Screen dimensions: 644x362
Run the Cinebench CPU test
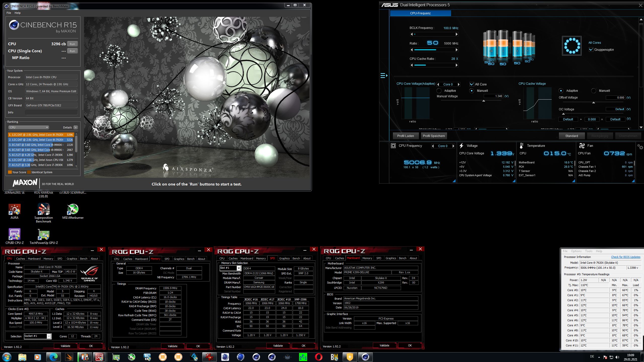point(72,44)
